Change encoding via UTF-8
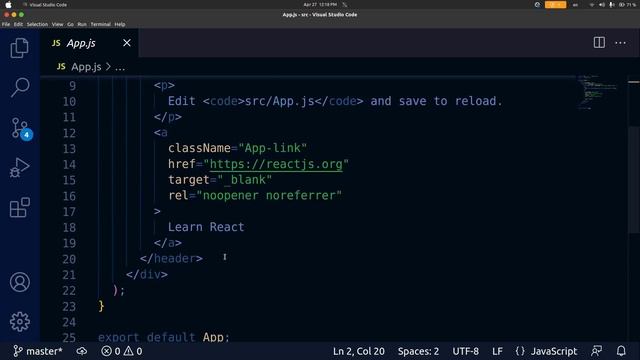Viewport: 640px width, 360px height. [x=465, y=351]
